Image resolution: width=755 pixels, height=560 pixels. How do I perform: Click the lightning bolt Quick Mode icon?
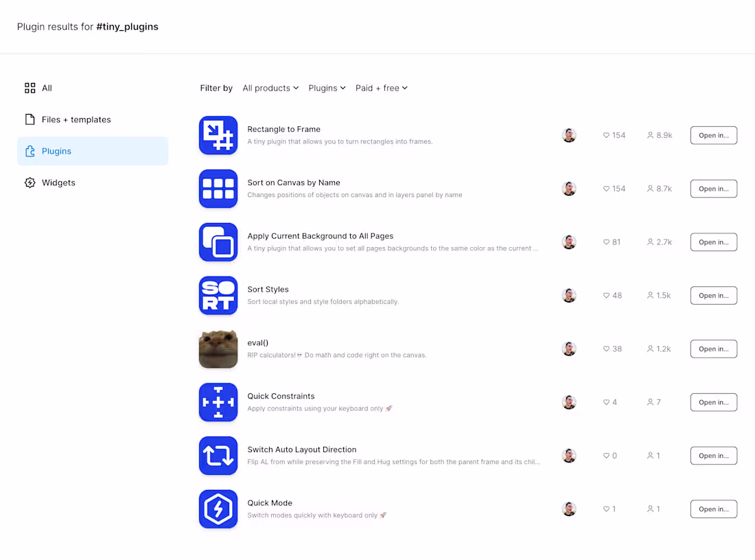coord(218,509)
